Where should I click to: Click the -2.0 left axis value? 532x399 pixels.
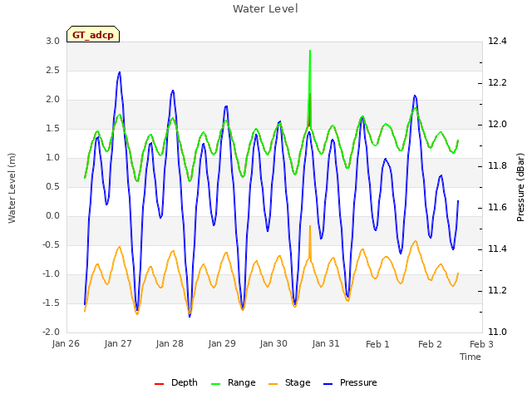[52, 332]
